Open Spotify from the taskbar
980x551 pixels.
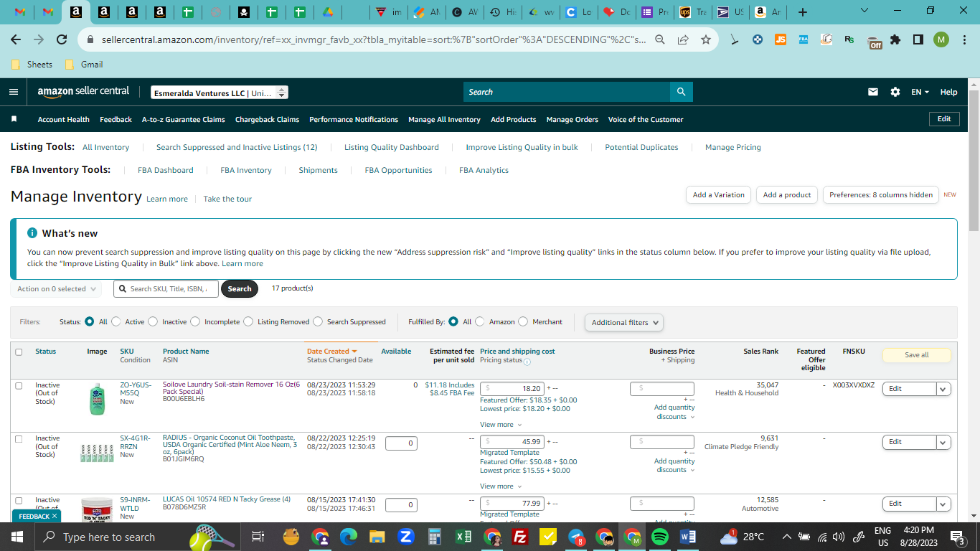pyautogui.click(x=660, y=537)
